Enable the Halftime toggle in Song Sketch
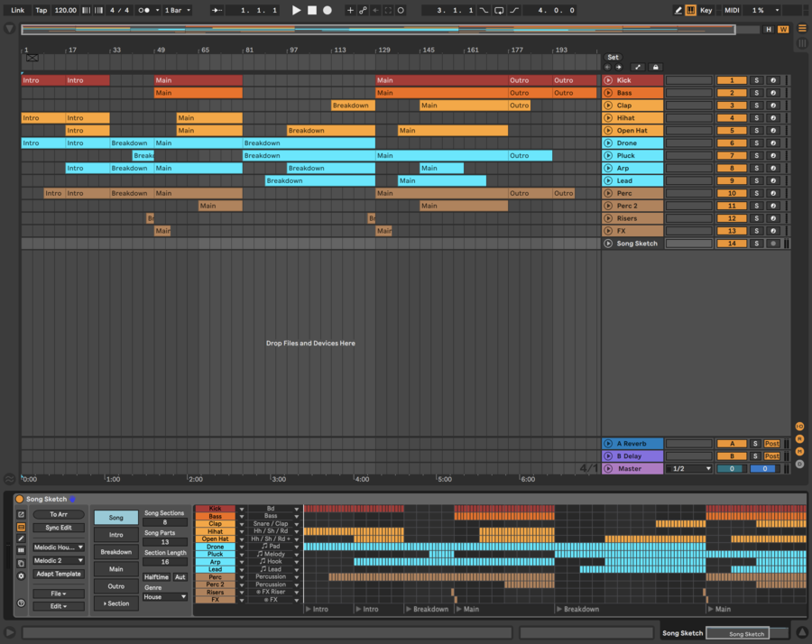The image size is (812, 644). pyautogui.click(x=156, y=577)
